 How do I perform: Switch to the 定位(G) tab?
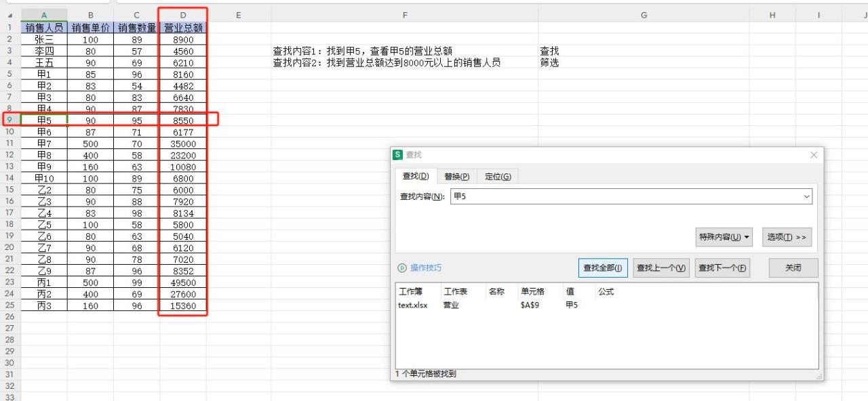point(498,177)
